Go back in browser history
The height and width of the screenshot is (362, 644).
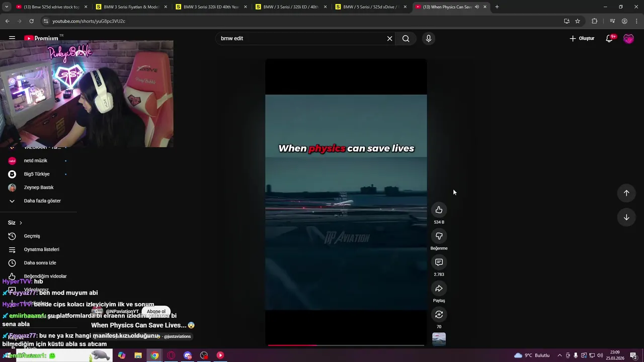click(7, 21)
